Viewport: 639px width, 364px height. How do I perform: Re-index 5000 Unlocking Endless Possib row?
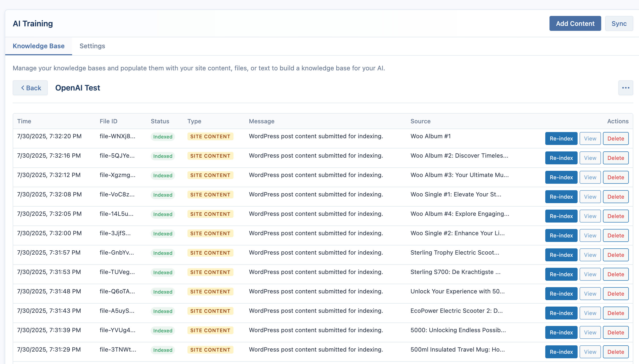[x=561, y=332]
